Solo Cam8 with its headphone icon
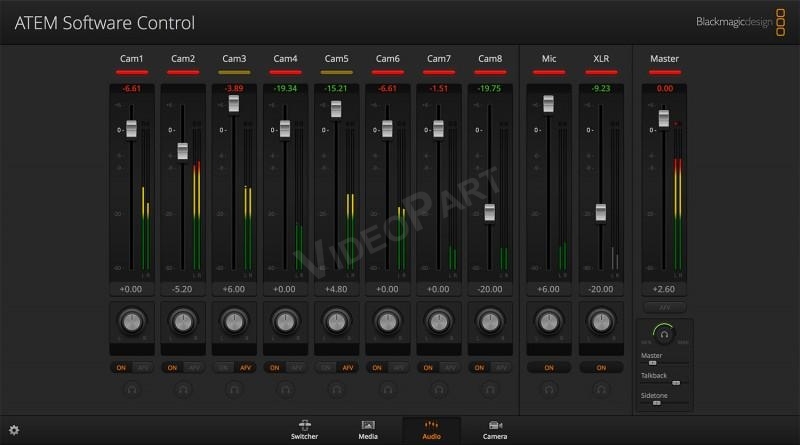 [x=490, y=390]
